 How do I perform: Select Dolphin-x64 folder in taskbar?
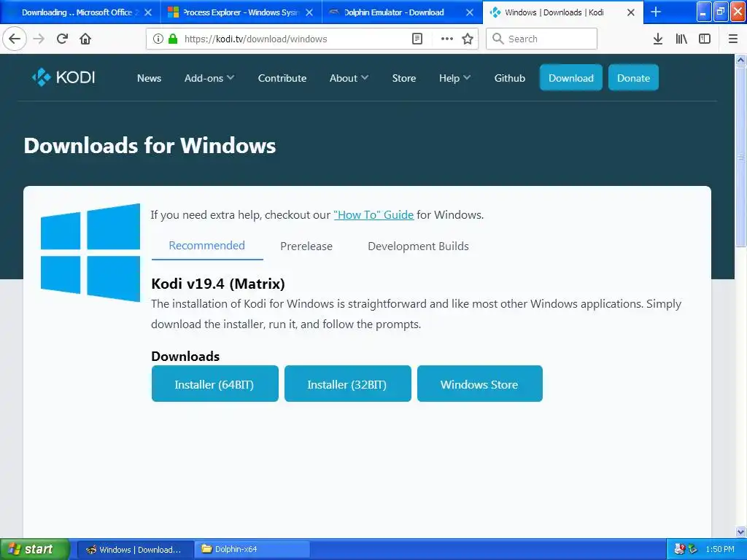click(x=252, y=549)
